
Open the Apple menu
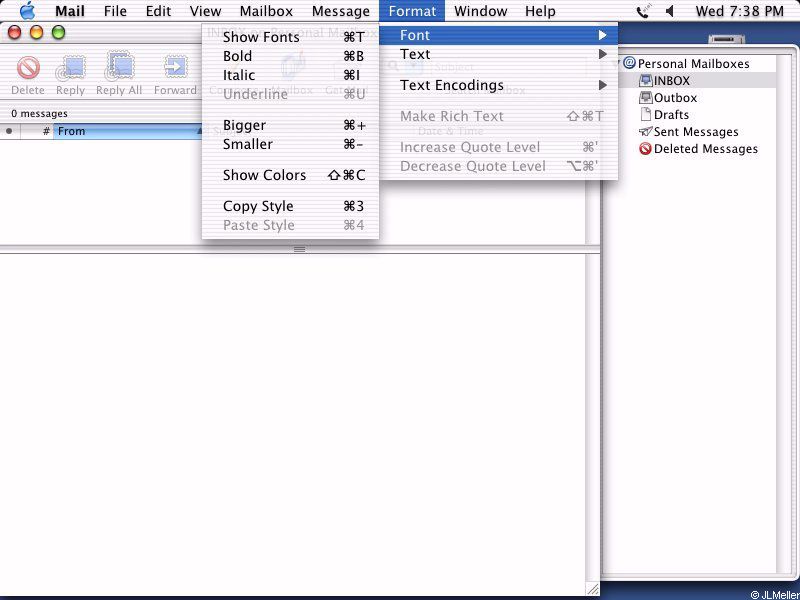coord(27,11)
